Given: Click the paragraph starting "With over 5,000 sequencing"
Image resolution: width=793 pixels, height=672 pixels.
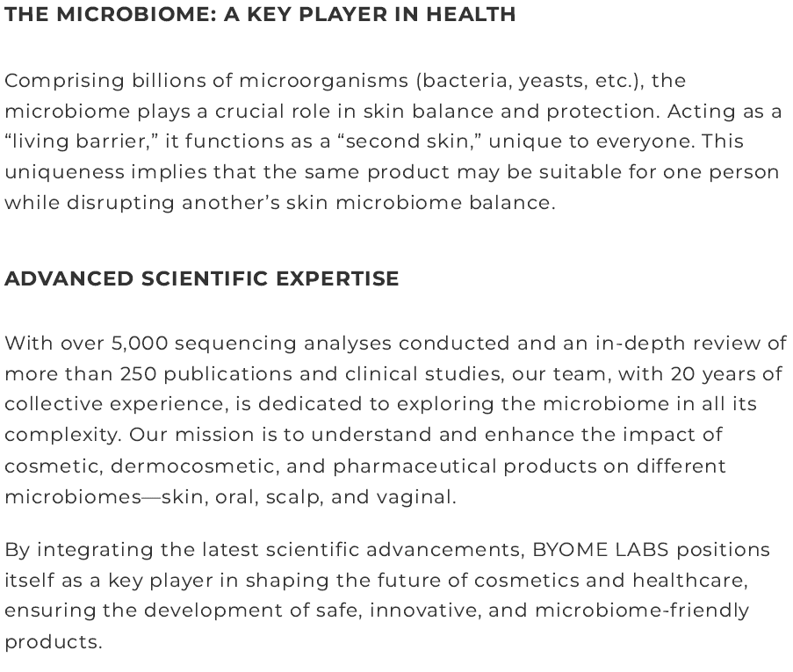Looking at the screenshot, I should point(395,420).
